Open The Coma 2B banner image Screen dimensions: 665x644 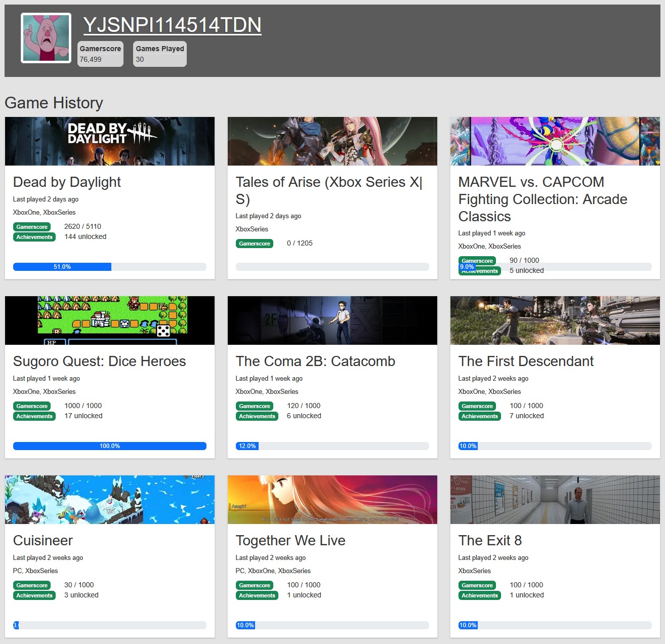tap(332, 320)
